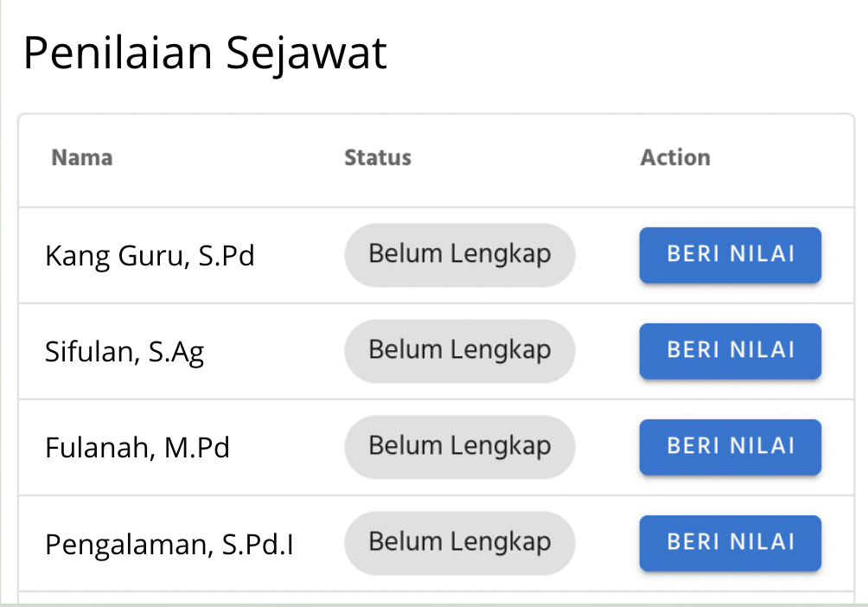868x607 pixels.
Task: Click the Belum Lengkap chip beside Fulanah
Action: [x=459, y=447]
